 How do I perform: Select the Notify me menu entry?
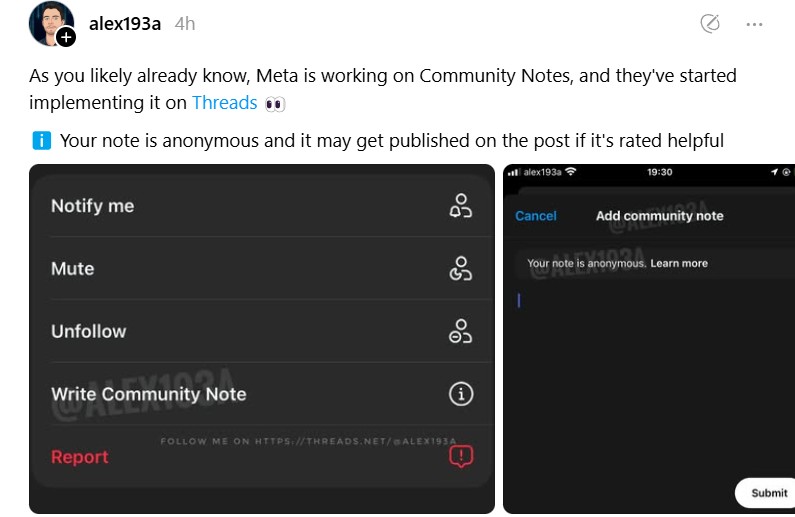pos(263,206)
